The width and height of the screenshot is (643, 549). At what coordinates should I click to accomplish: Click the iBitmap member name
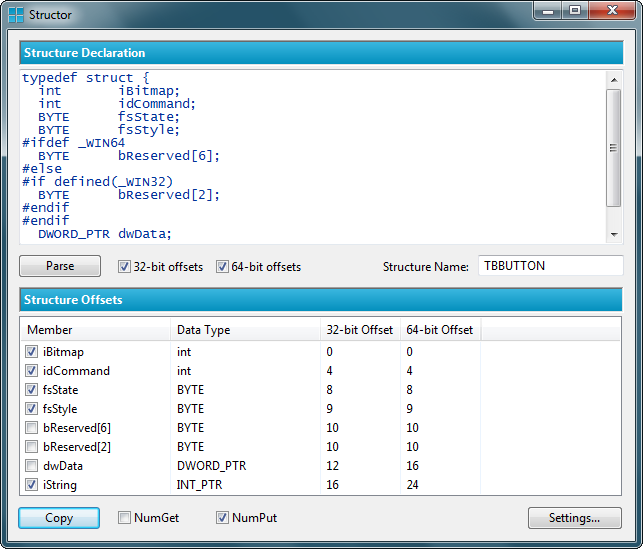63,352
